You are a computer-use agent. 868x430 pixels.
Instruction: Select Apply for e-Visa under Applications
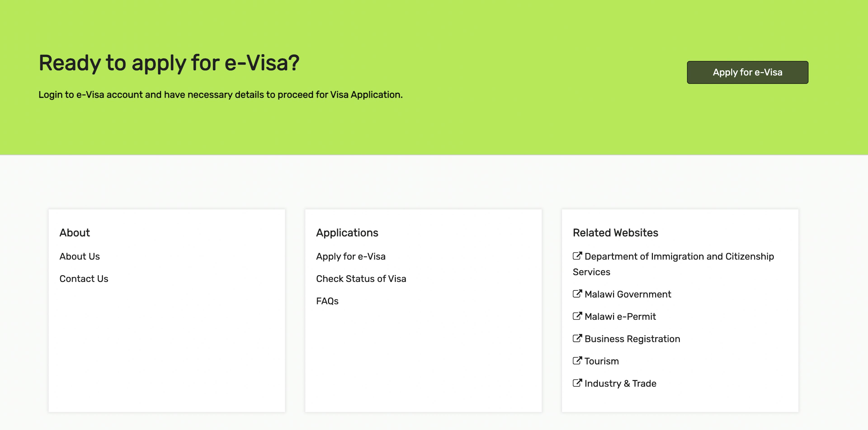tap(351, 256)
